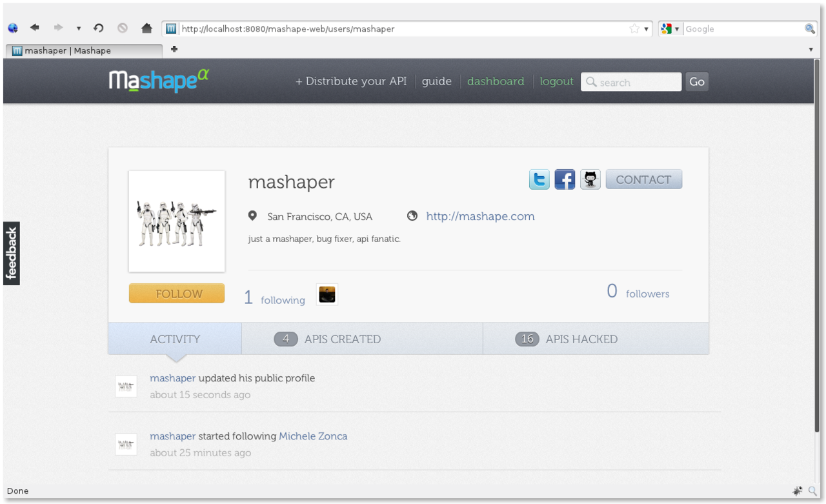Click the status bar bug/extension icon

coord(798,491)
